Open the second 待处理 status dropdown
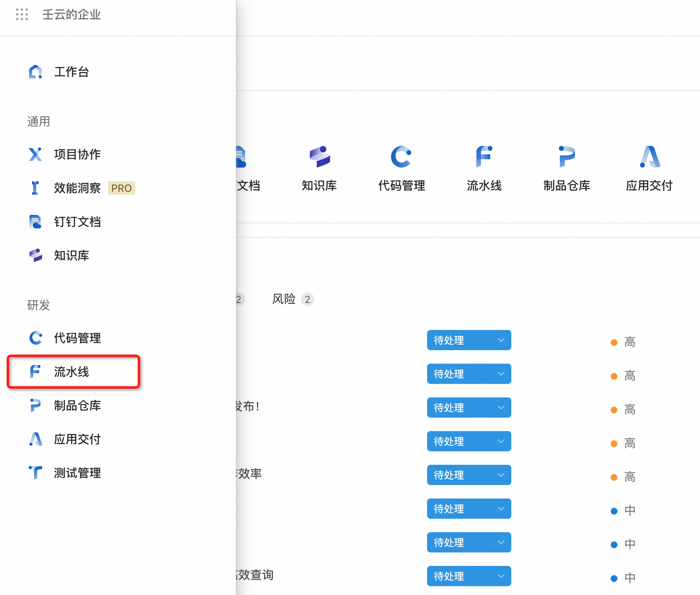 coord(469,374)
